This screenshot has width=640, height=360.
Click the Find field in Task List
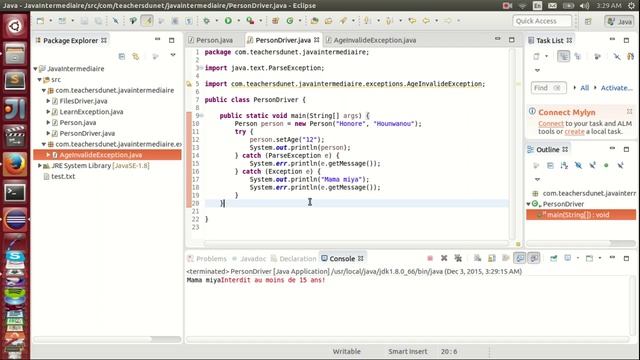click(x=548, y=88)
